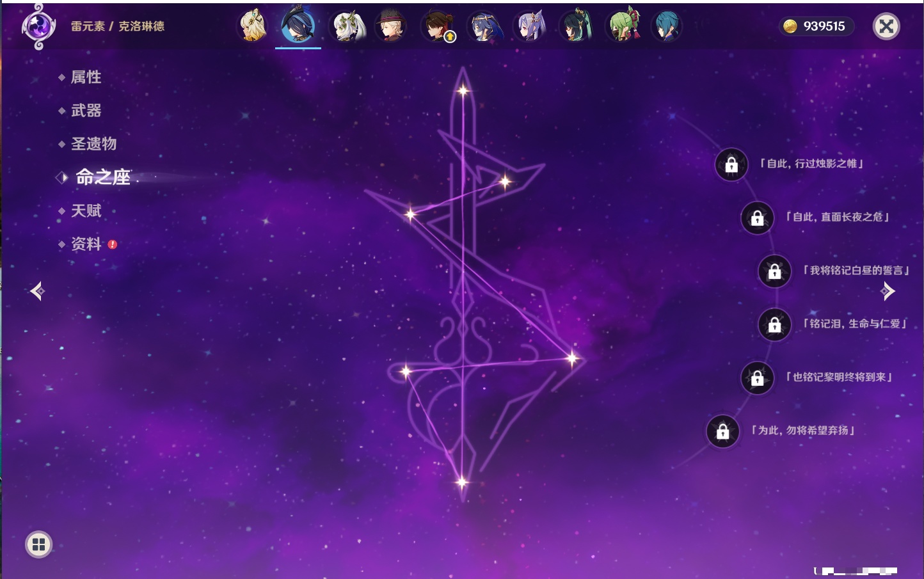Click the bottommost star of the constellation

(461, 482)
